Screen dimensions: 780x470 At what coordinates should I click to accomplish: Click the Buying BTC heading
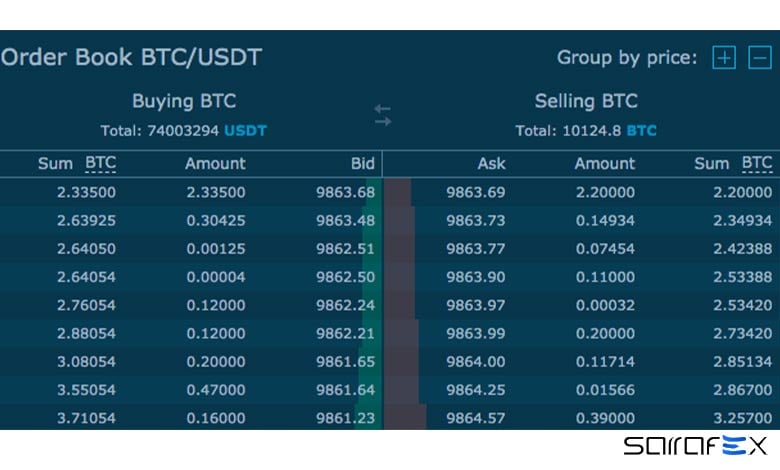point(184,101)
